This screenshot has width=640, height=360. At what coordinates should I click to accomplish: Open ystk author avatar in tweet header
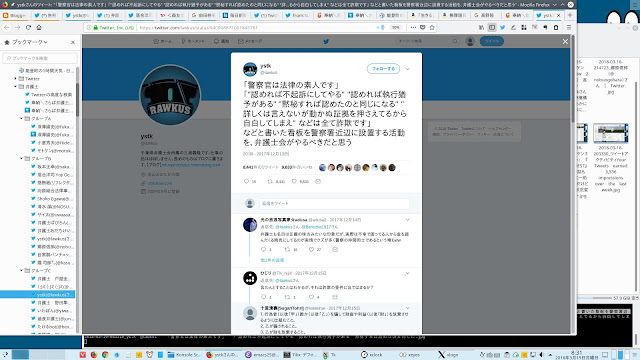(250, 69)
